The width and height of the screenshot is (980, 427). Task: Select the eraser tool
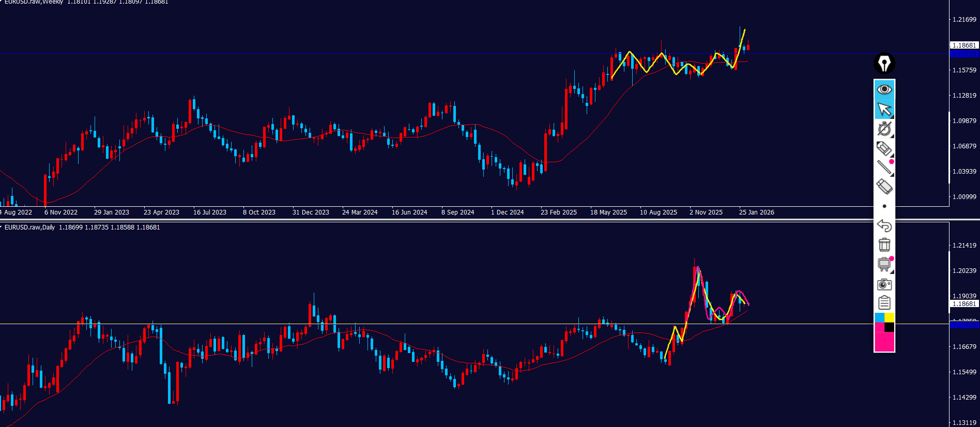884,187
